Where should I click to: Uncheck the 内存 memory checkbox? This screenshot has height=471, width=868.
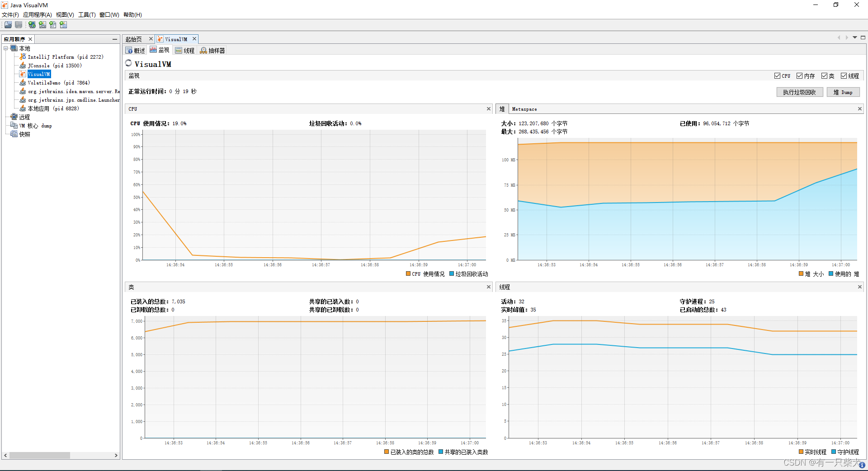(800, 76)
